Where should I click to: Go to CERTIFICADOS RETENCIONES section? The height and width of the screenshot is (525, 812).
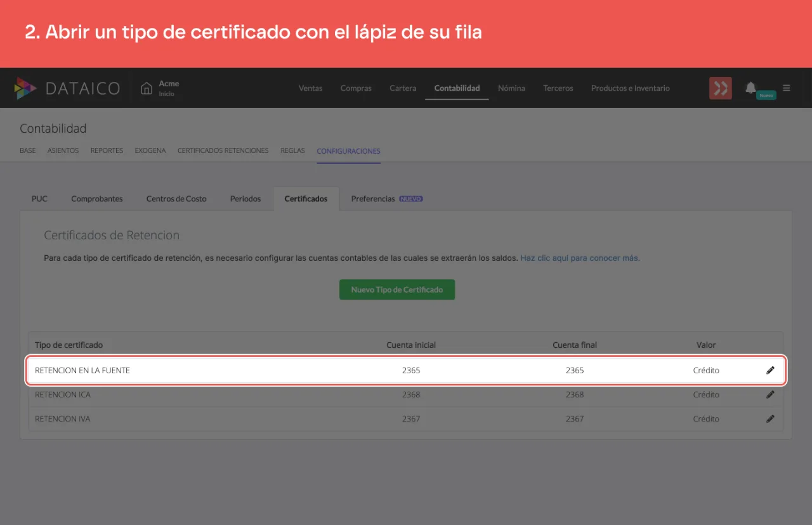click(223, 151)
